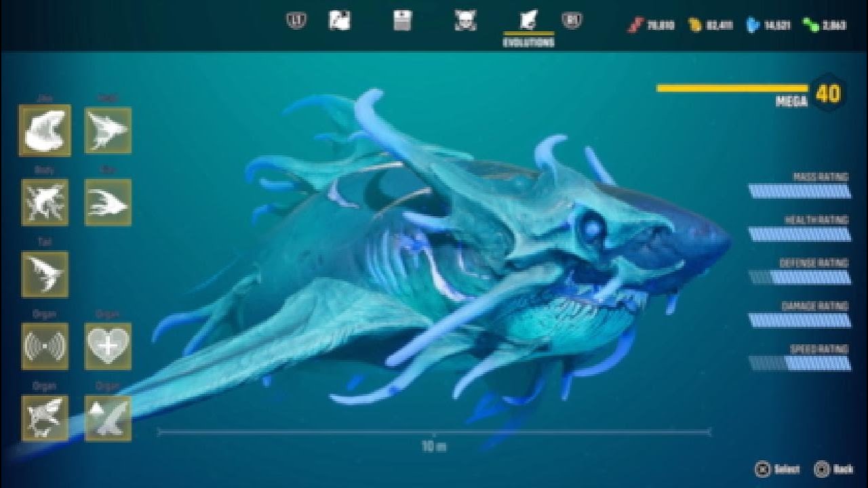The height and width of the screenshot is (488, 868).
Task: Click the yellow fat resource icon
Action: point(695,26)
